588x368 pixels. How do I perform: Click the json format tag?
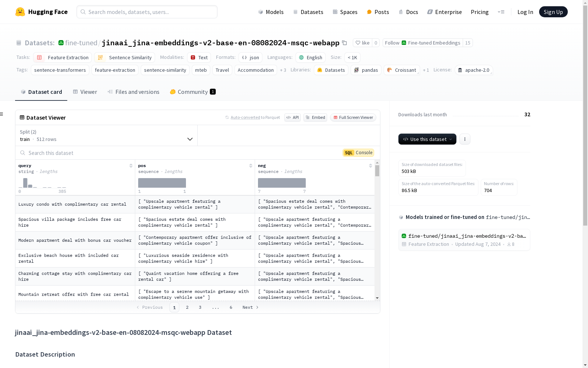(251, 57)
